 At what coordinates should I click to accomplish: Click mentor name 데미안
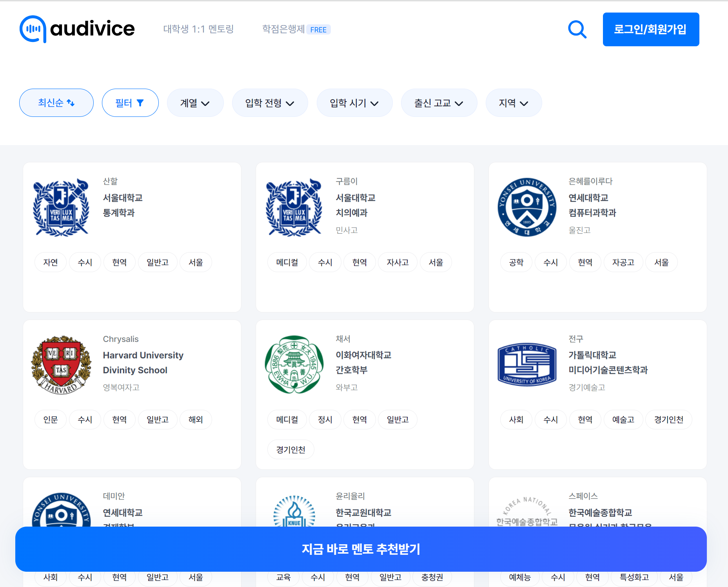click(114, 496)
